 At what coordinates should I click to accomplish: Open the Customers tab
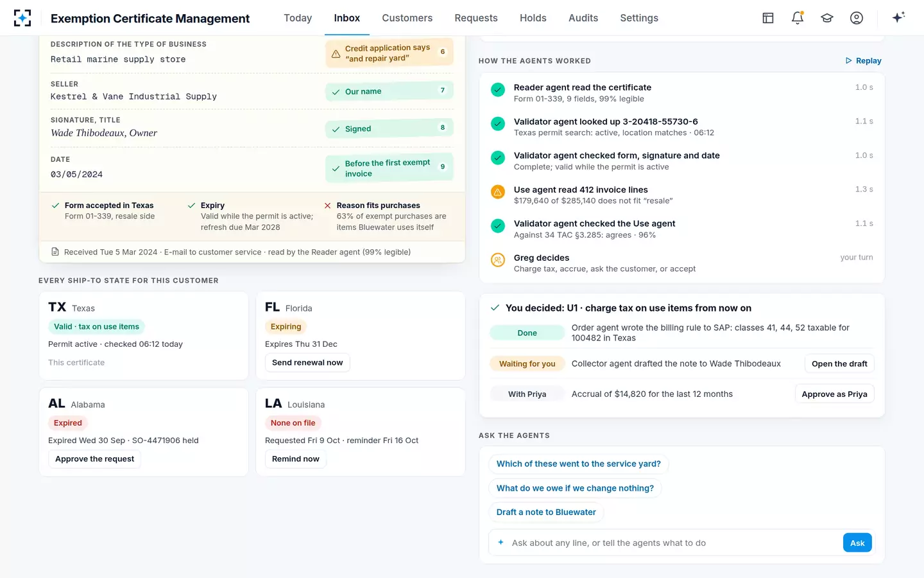point(407,18)
